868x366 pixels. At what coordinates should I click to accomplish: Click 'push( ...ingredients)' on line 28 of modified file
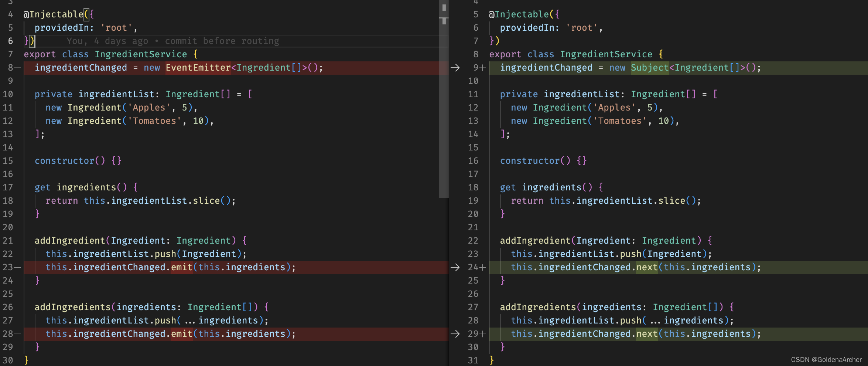pos(674,321)
